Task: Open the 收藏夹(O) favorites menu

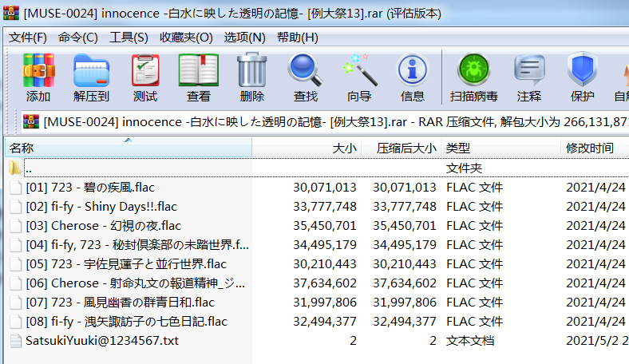Action: (x=186, y=38)
